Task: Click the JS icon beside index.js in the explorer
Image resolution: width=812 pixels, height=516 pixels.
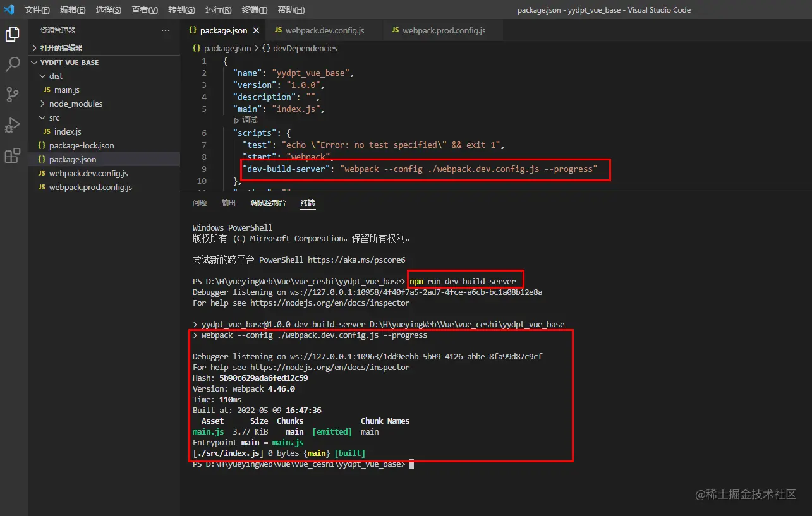Action: click(x=47, y=132)
